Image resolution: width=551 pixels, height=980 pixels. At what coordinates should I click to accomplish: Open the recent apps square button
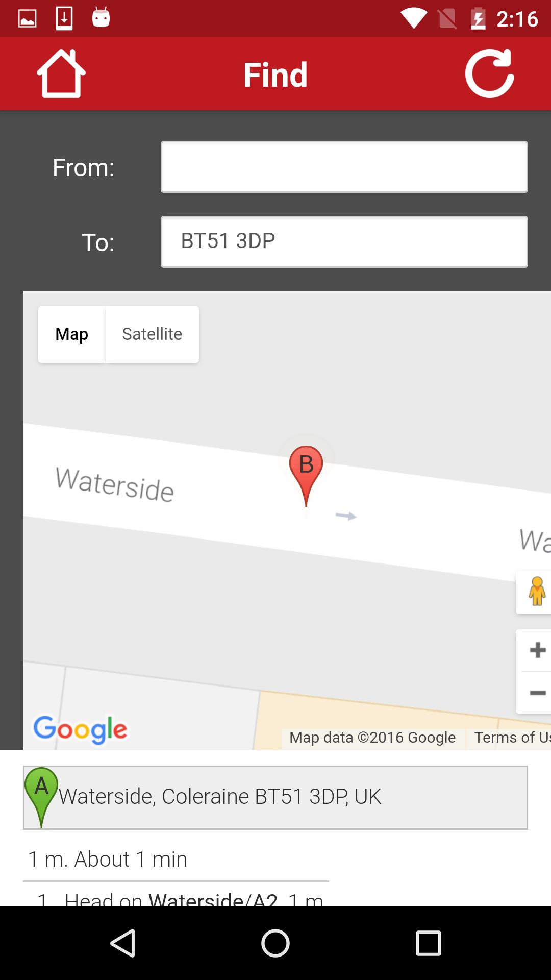pos(428,943)
